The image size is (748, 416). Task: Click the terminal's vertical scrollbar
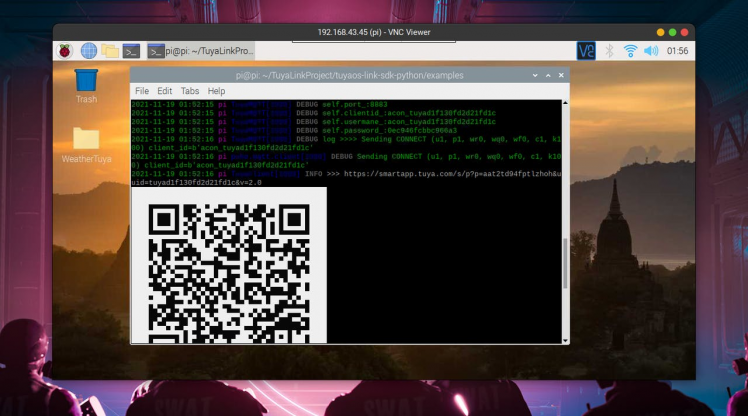[x=564, y=263]
